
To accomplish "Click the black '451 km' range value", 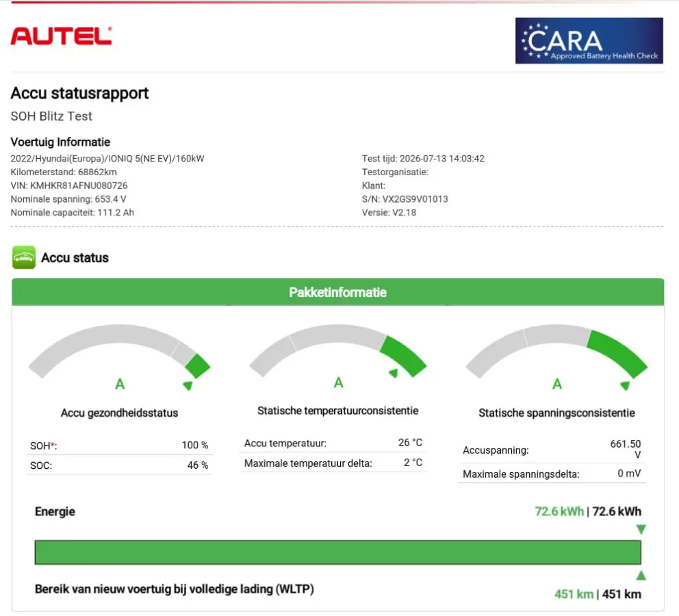I will click(622, 594).
